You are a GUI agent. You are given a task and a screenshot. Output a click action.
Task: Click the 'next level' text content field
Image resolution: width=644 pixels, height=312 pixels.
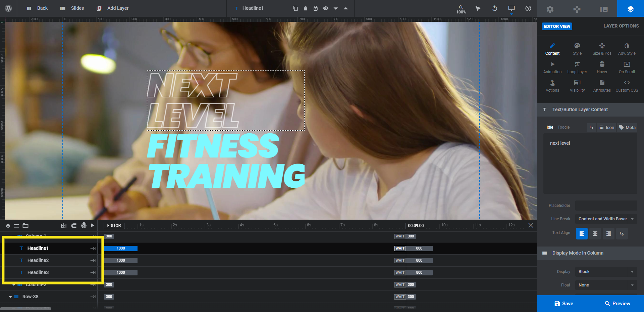[x=590, y=164]
